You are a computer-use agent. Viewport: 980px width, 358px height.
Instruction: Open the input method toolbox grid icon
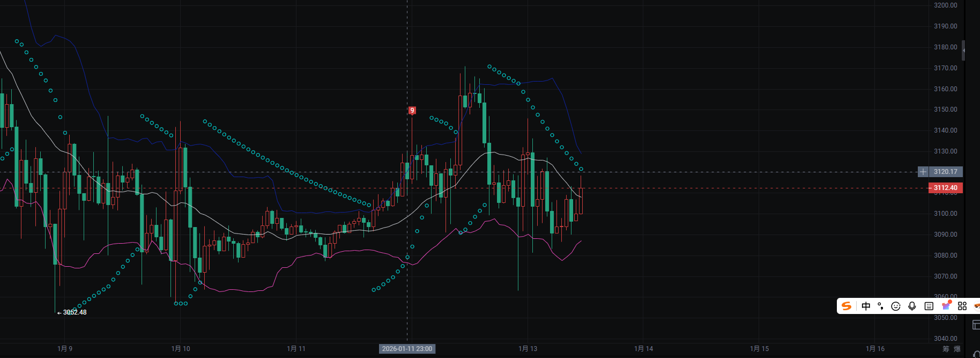962,306
